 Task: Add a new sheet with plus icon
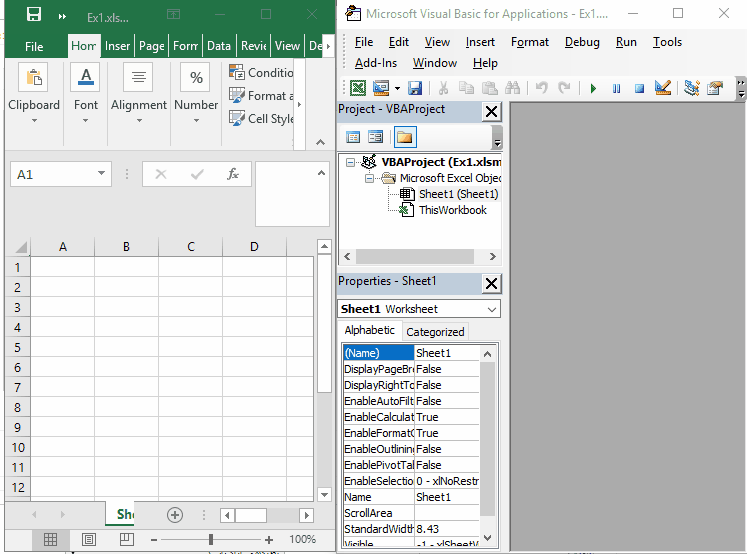pyautogui.click(x=175, y=514)
